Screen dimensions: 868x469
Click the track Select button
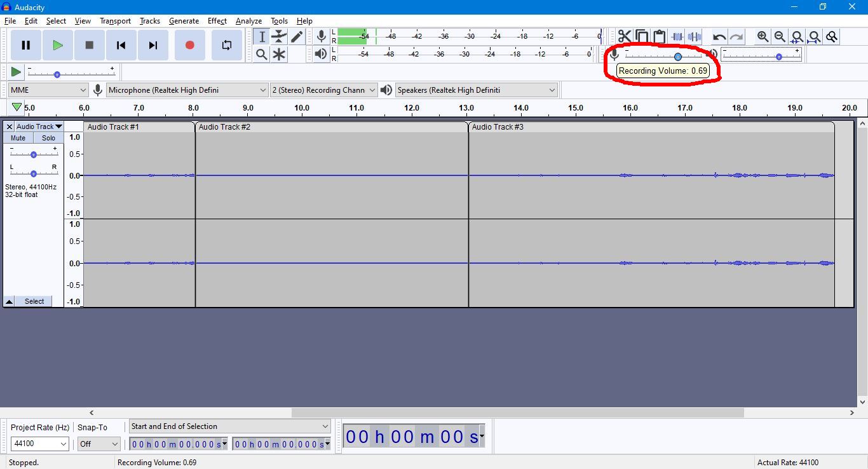point(35,301)
